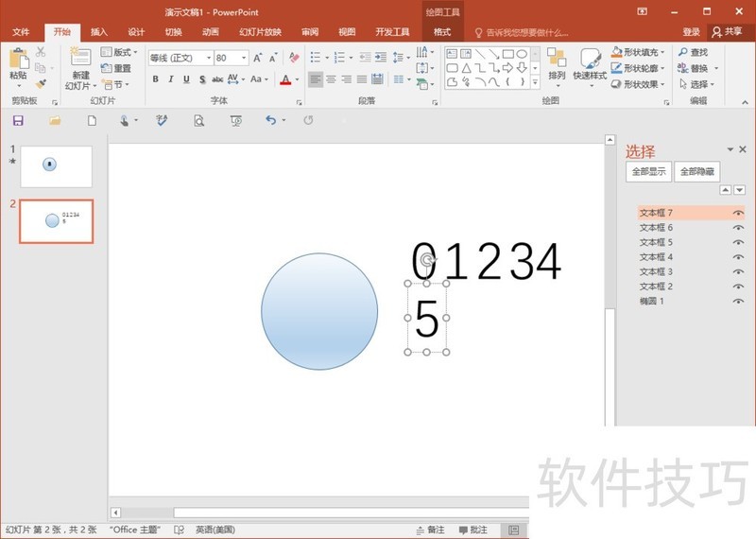Click the Paste (粘贴) icon

tap(18, 61)
